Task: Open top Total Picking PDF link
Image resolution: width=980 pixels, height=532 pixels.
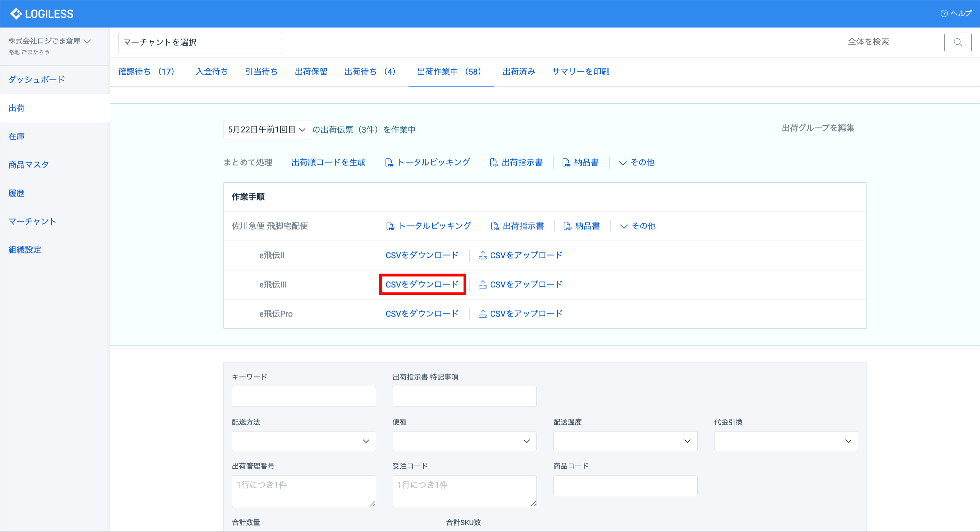Action: (428, 162)
